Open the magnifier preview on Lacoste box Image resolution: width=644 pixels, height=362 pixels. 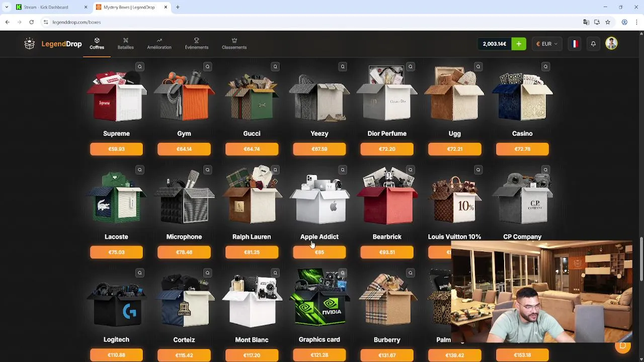click(x=140, y=169)
